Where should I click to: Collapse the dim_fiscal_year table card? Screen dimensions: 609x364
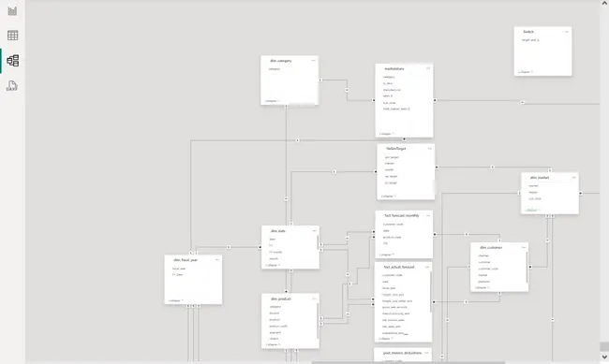(x=176, y=300)
